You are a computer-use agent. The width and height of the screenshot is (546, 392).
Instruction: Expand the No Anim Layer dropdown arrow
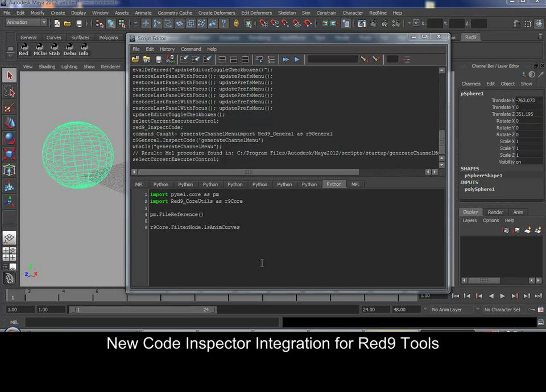[425, 309]
